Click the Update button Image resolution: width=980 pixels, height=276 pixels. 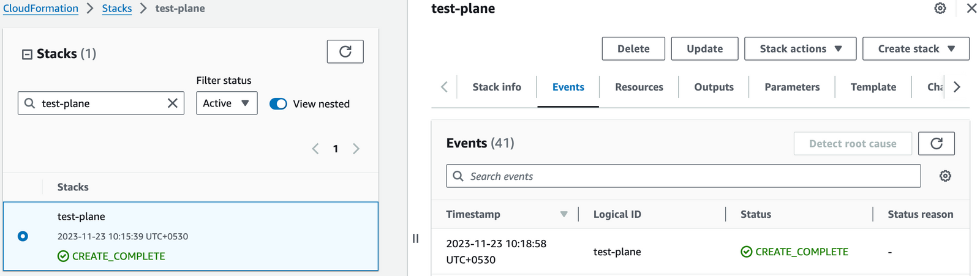pyautogui.click(x=704, y=49)
